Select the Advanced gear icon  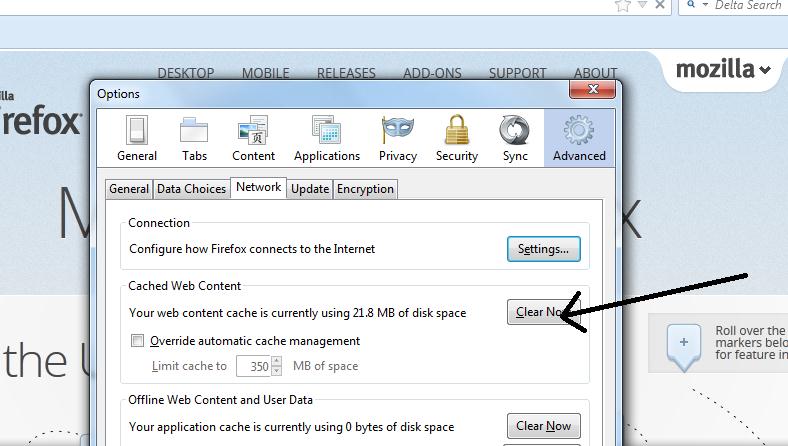point(579,138)
